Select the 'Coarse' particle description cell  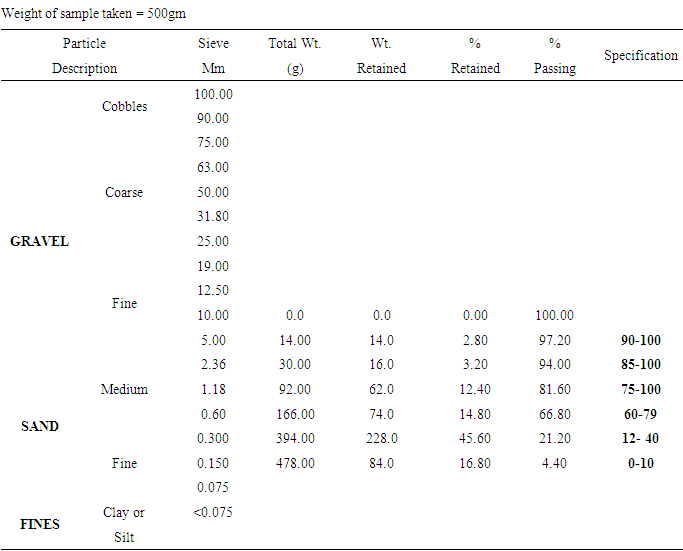(x=124, y=193)
